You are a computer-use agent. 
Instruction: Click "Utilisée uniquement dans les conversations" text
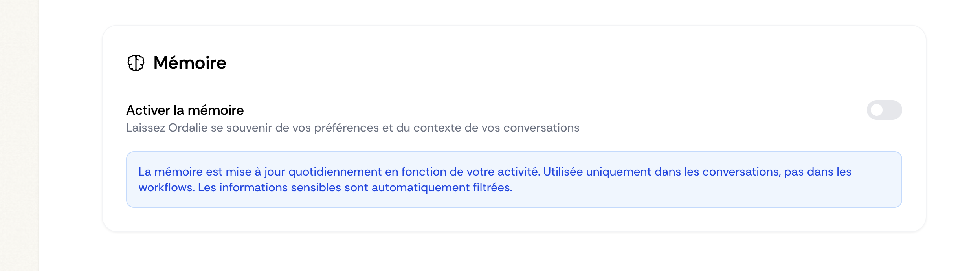pos(661,172)
